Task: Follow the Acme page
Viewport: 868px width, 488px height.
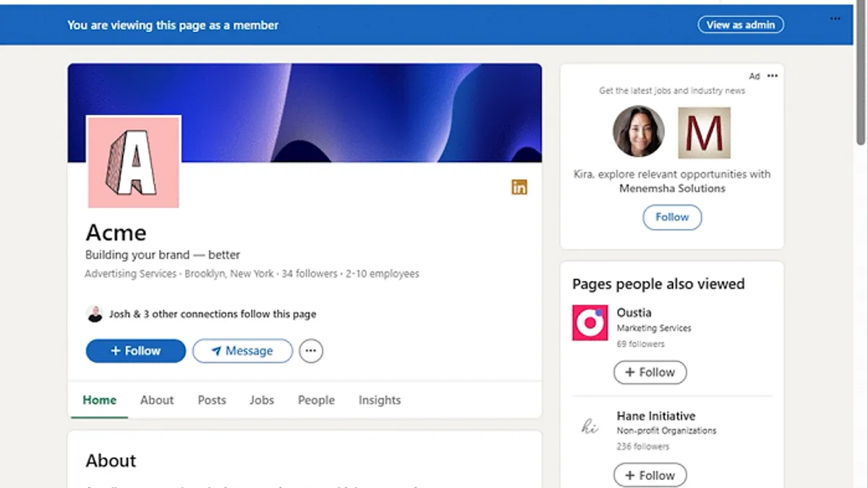Action: coord(136,351)
